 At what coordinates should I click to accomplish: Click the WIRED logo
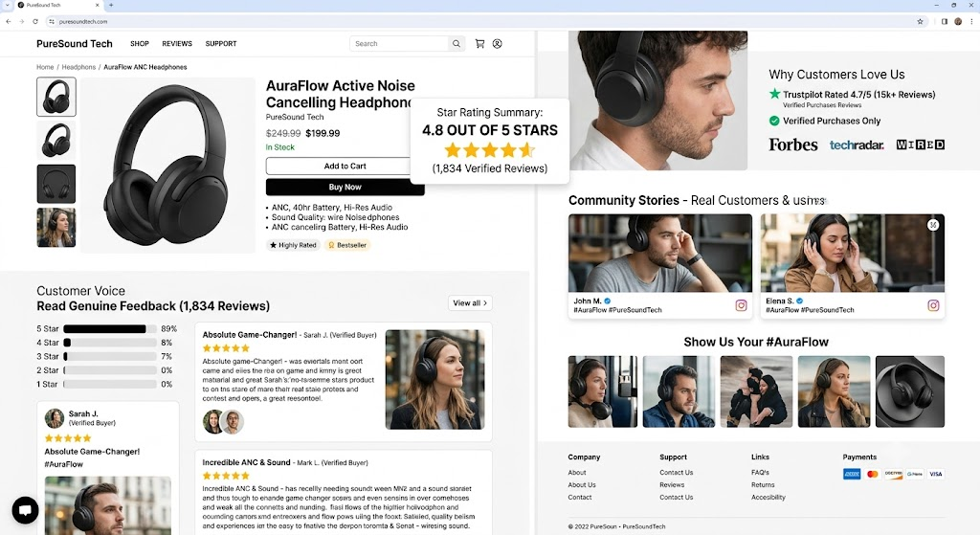tap(920, 145)
